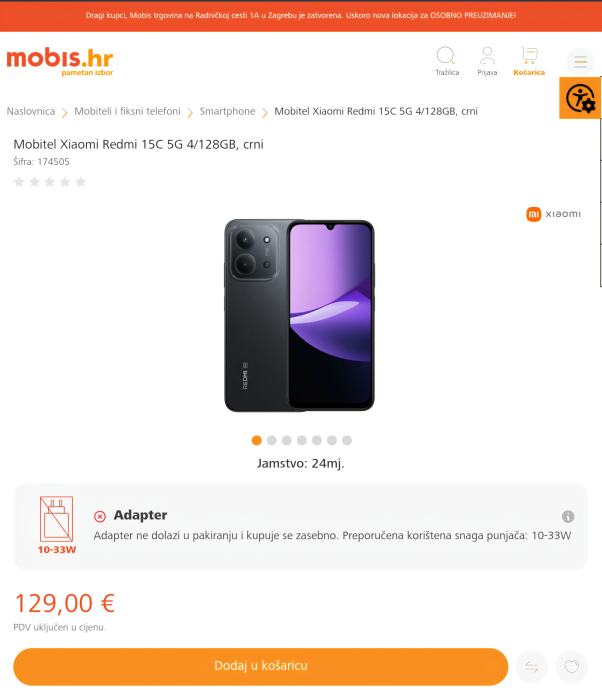The image size is (602, 690).
Task: Click the mobis.hr logo
Action: point(60,62)
